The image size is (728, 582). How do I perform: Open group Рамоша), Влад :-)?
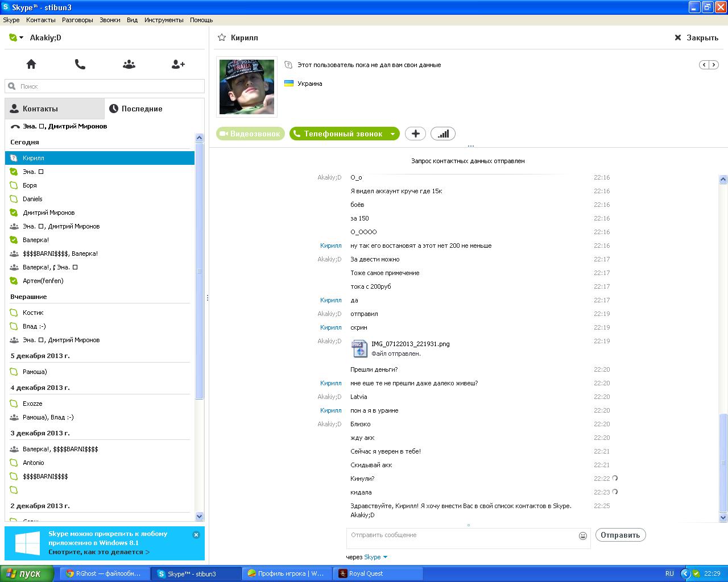[100, 417]
